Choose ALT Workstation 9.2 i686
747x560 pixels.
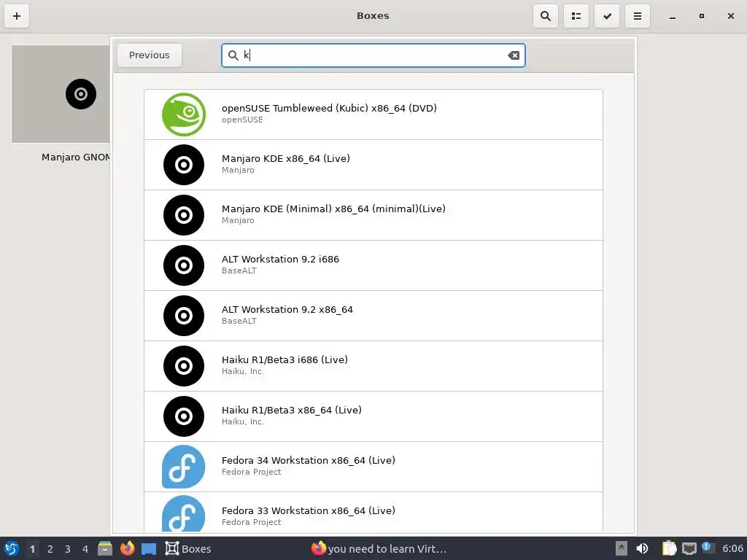[373, 265]
